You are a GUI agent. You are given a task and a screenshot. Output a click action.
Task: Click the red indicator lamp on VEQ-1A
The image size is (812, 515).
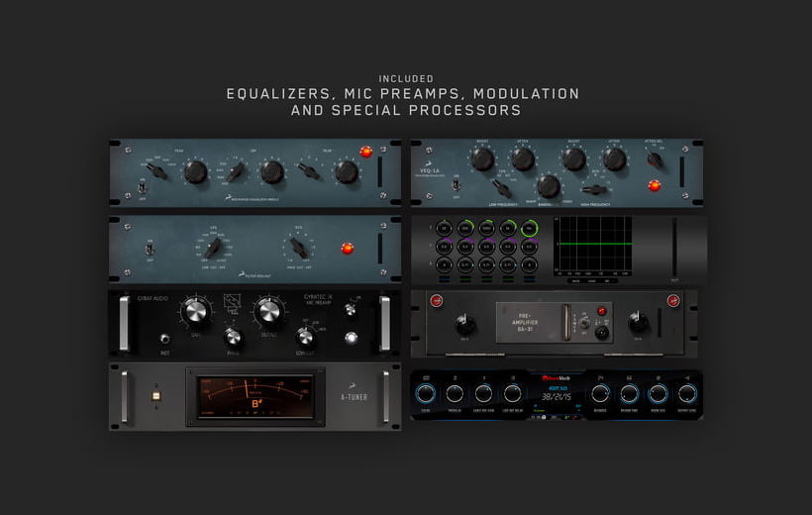pyautogui.click(x=653, y=184)
